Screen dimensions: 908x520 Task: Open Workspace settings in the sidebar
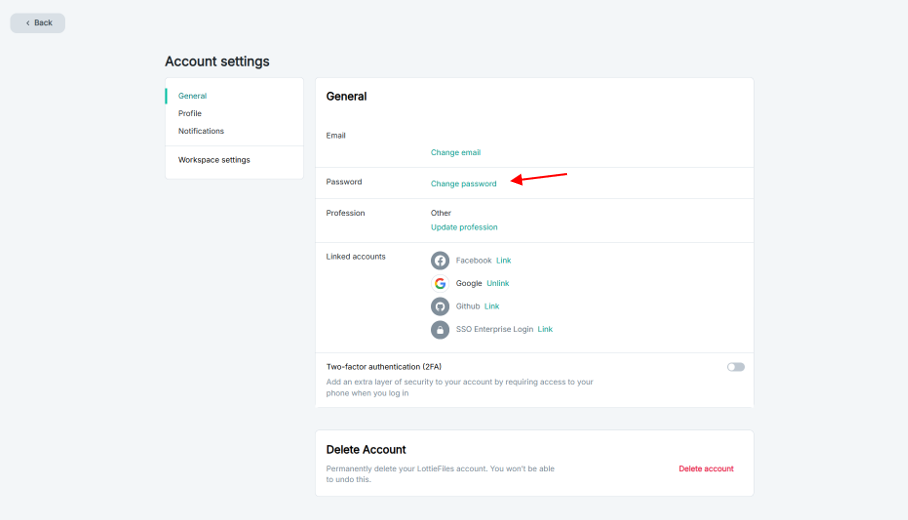pos(214,160)
